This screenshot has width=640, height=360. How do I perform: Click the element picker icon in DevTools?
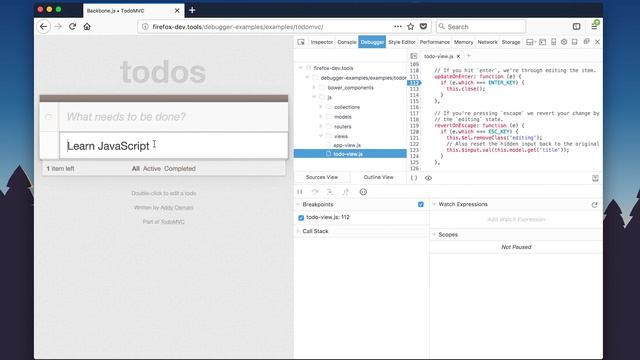[301, 42]
